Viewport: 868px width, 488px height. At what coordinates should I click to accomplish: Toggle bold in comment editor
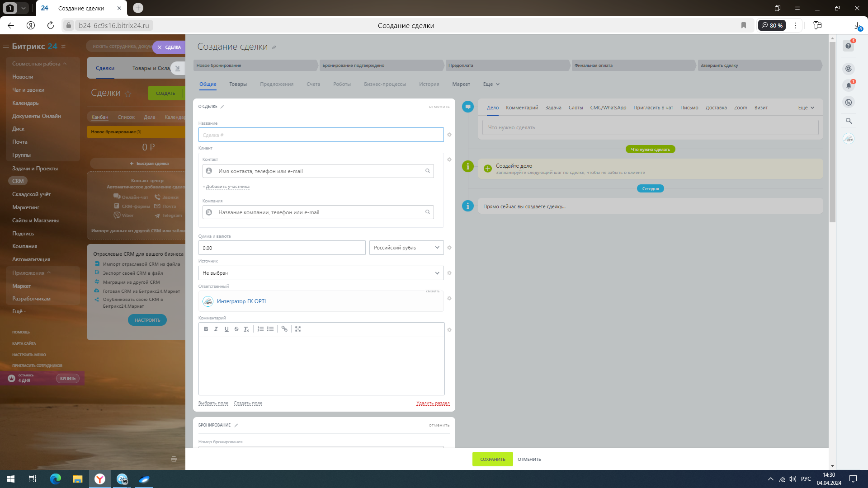(206, 329)
